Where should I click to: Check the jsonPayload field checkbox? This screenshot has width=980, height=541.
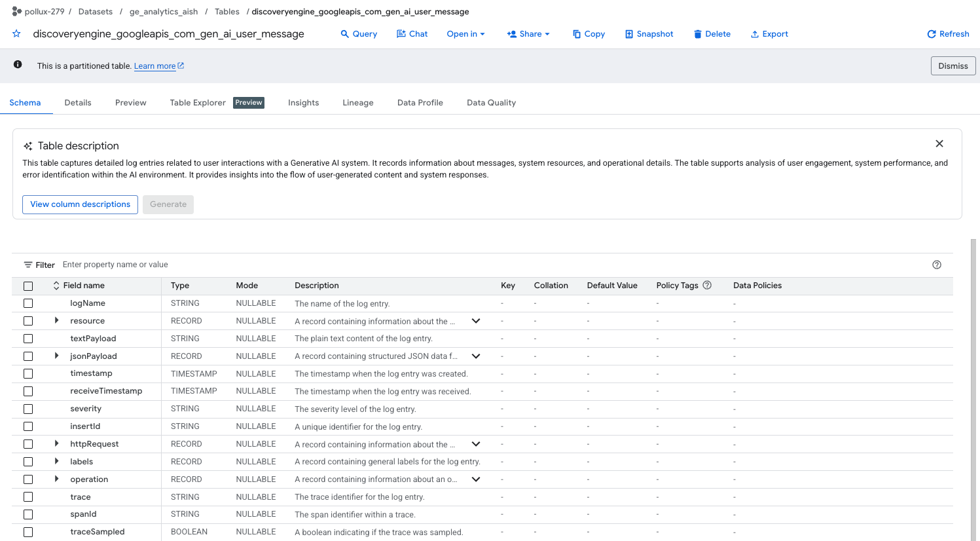[28, 356]
